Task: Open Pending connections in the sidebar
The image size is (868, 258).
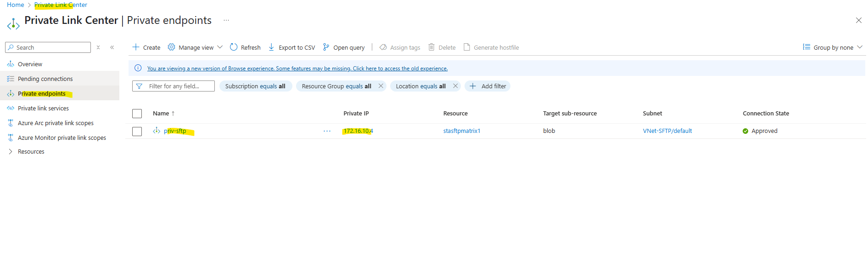Action: 45,79
